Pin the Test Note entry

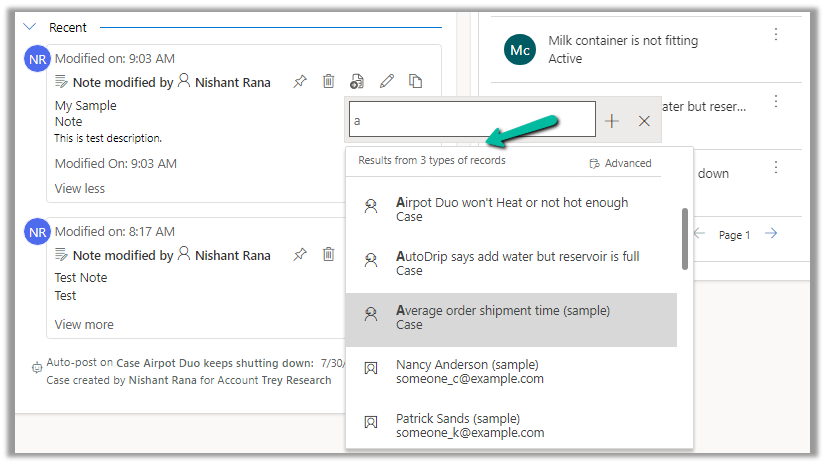coord(300,255)
